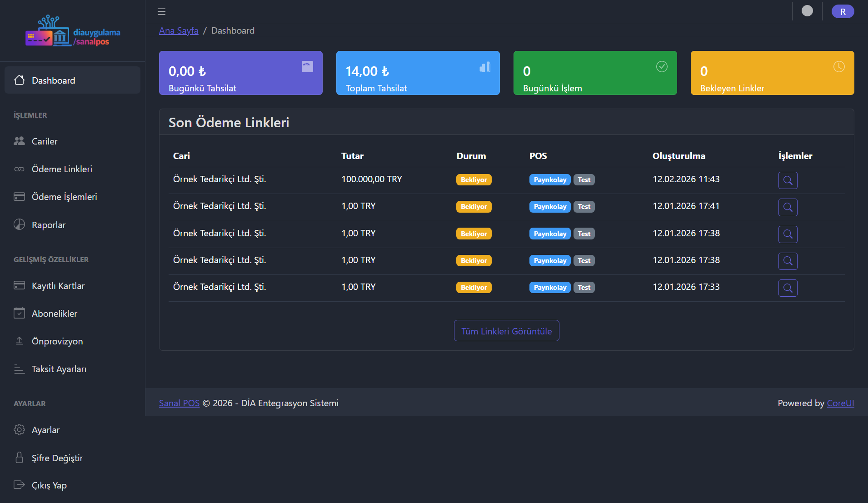
Task: Go to Ödeme İşlemleri page
Action: [72, 197]
